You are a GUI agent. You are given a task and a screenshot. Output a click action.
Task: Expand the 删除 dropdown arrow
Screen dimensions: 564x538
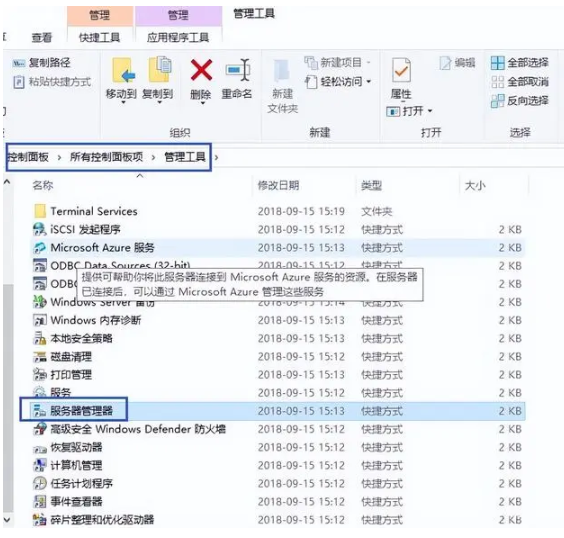[203, 103]
